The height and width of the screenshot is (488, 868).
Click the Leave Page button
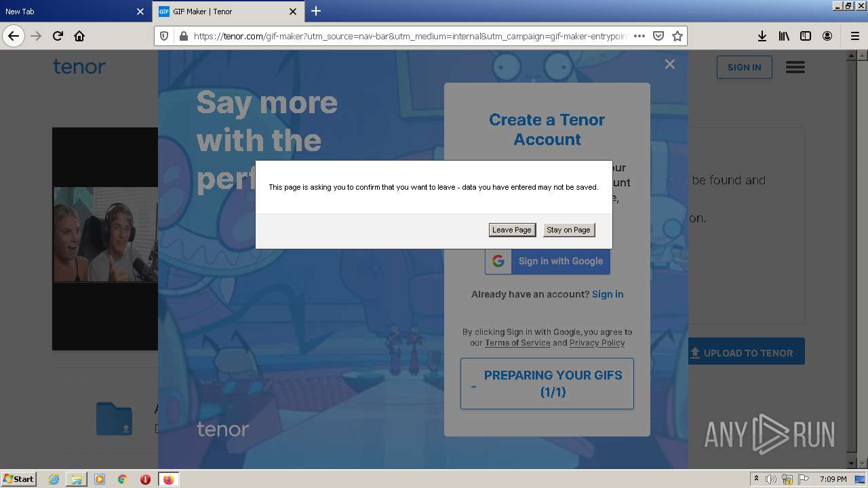pyautogui.click(x=512, y=230)
